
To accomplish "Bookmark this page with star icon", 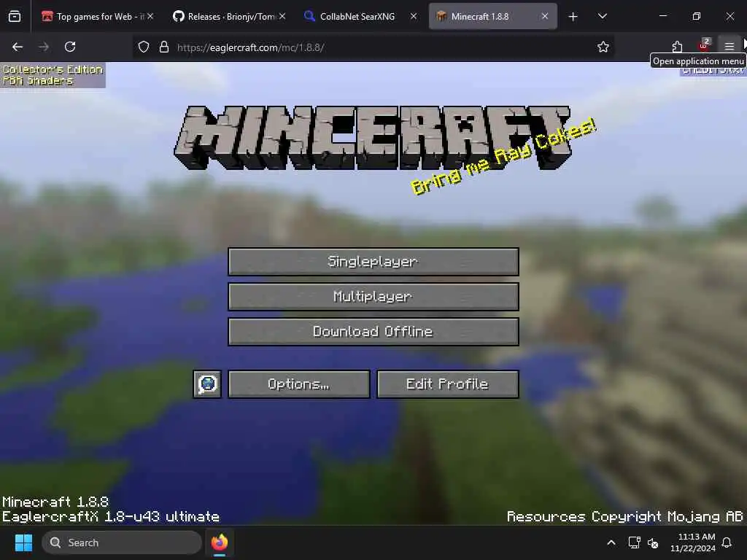I will tap(603, 47).
